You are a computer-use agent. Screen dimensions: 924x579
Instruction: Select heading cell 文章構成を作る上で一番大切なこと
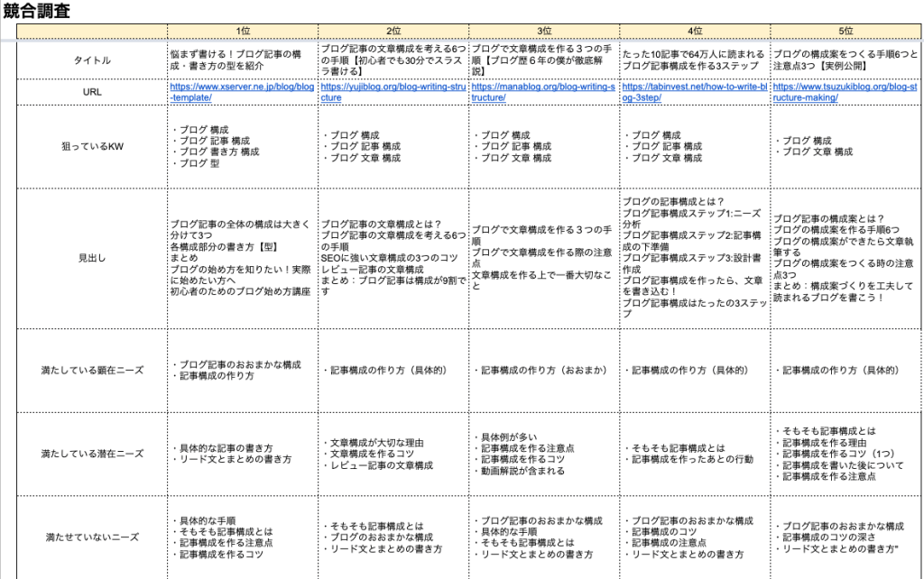[544, 258]
